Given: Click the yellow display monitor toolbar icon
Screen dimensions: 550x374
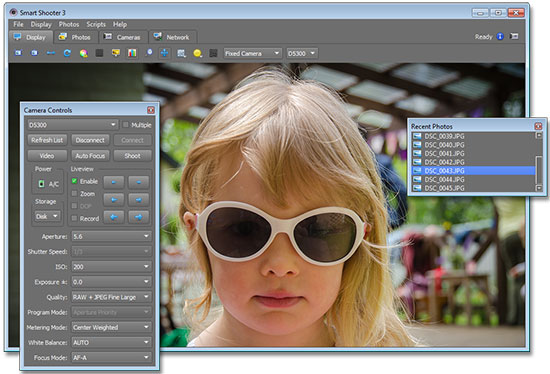Looking at the screenshot, I should click(x=116, y=53).
